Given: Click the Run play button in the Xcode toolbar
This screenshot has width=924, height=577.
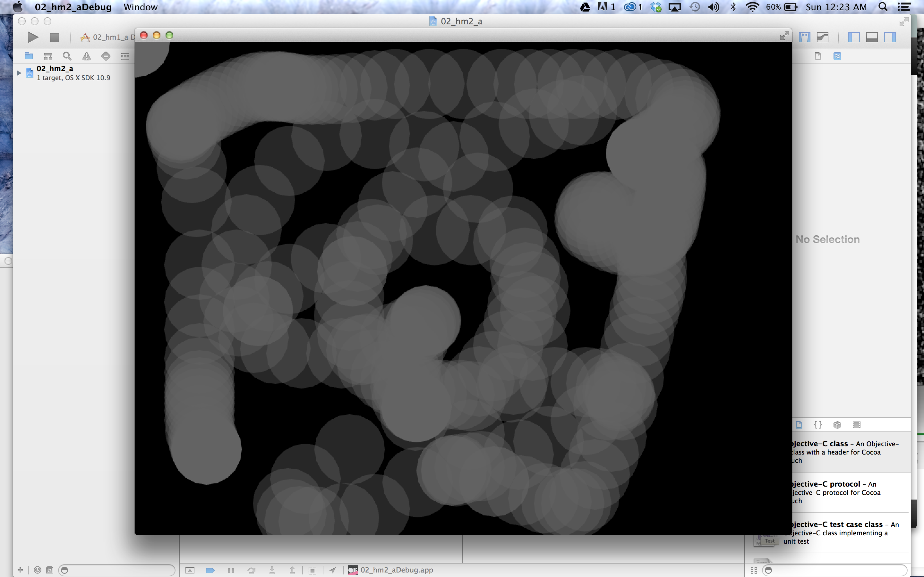Looking at the screenshot, I should (33, 37).
